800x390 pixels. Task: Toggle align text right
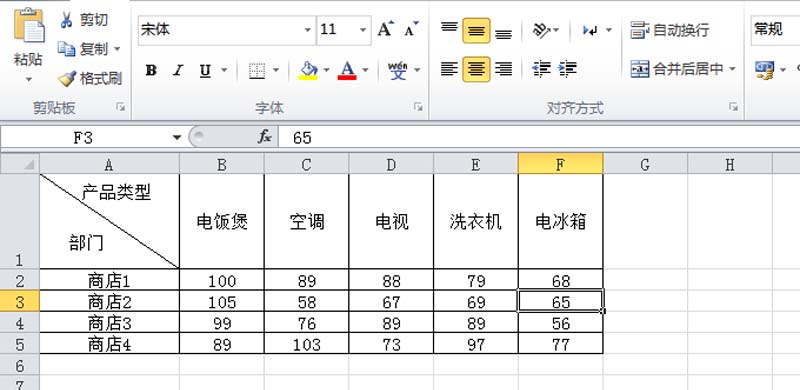504,69
